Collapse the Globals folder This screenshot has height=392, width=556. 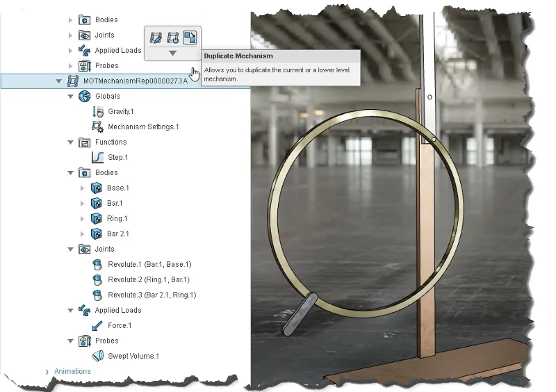(x=70, y=96)
